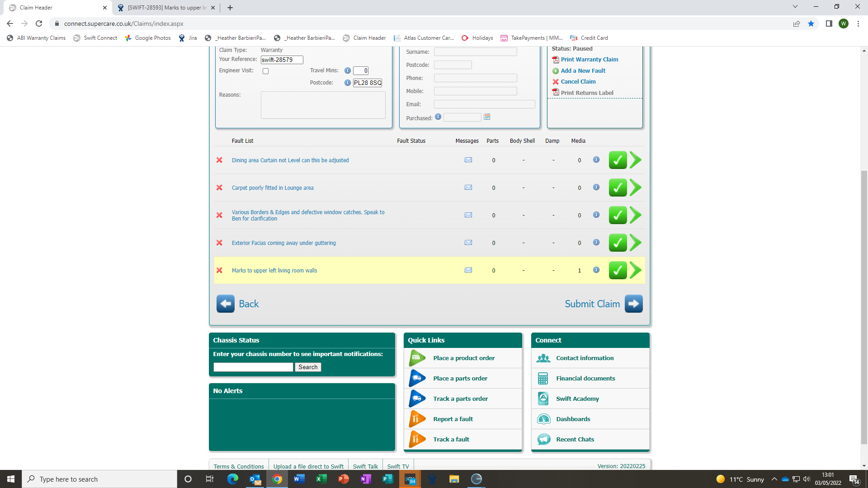
Task: Toggle the Engineer Visit checkbox
Action: coord(266,71)
